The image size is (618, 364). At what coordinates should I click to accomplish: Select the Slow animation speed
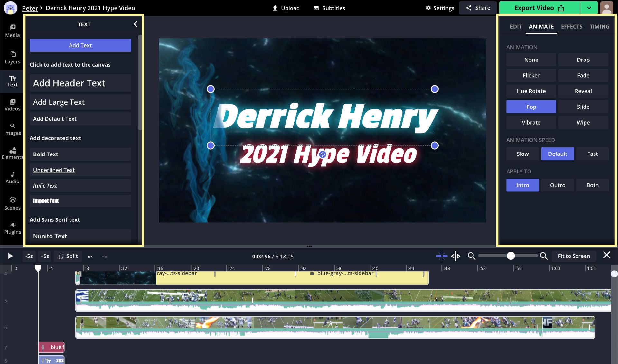(x=522, y=154)
